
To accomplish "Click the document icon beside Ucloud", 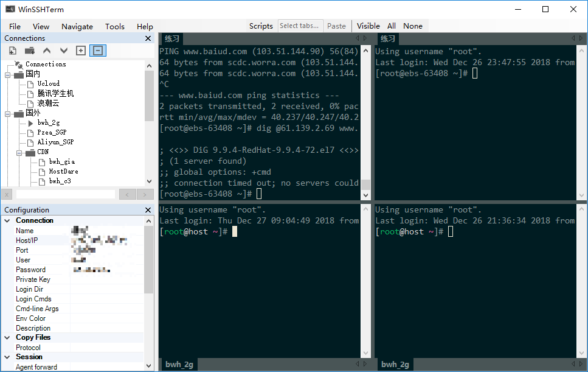I will point(31,84).
